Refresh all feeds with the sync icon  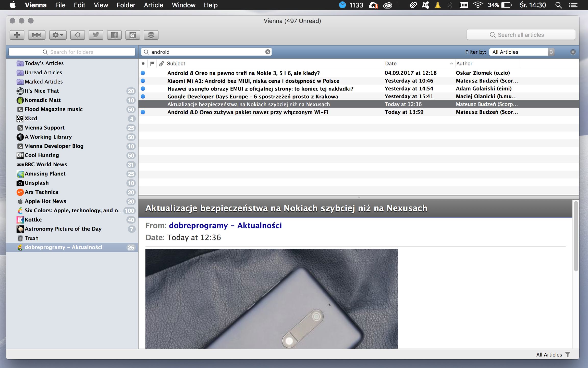(78, 35)
